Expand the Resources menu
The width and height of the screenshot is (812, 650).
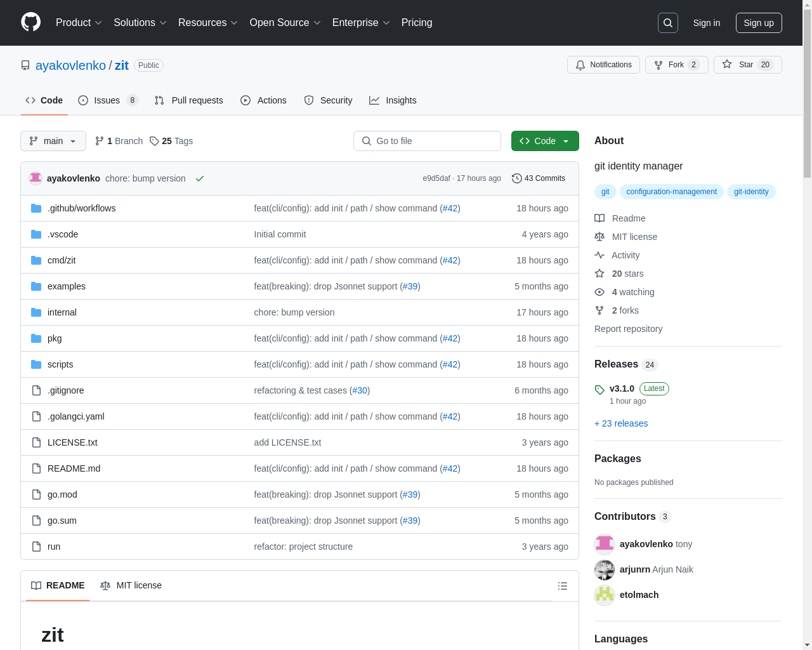pyautogui.click(x=208, y=23)
